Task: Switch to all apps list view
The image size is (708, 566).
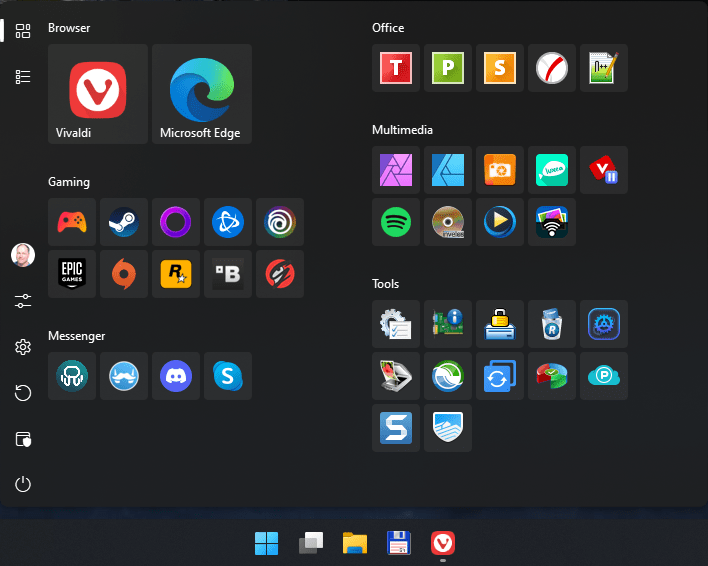Action: point(23,77)
